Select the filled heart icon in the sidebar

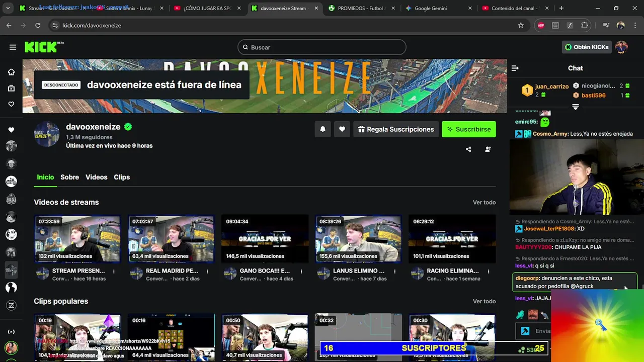11,130
